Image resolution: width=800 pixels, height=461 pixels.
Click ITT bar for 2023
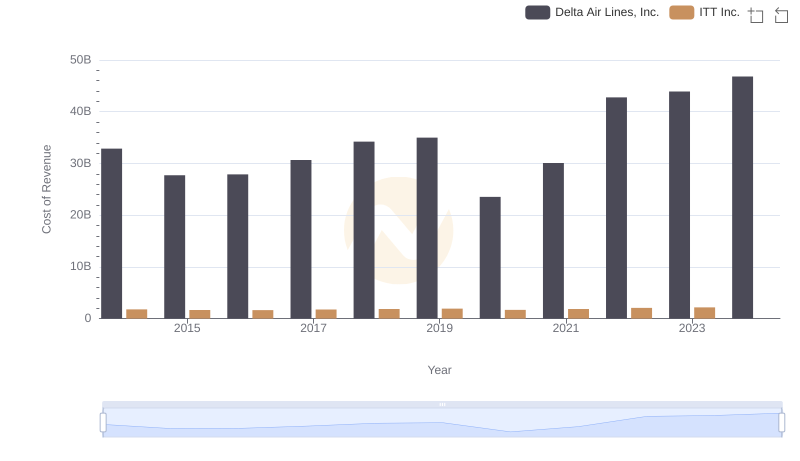pos(705,313)
